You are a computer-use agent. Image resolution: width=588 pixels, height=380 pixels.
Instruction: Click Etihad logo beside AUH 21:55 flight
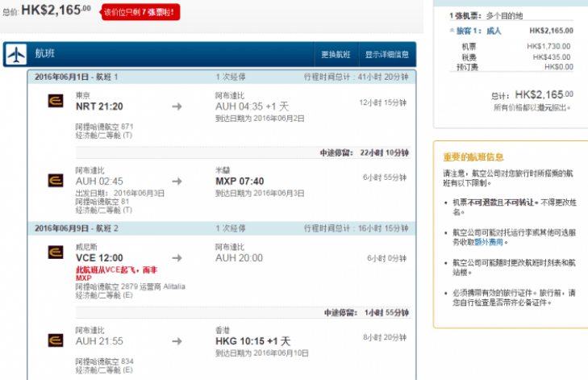[x=56, y=340]
